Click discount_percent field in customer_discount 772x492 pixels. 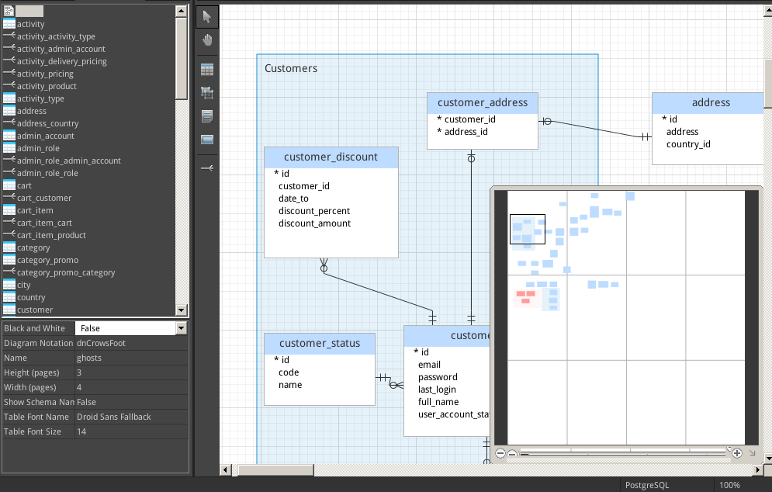[314, 211]
